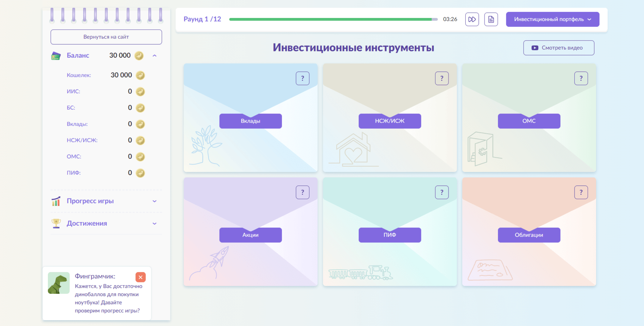Screen dimensions: 644x326
Task: Click the coin icon in ОМС balance row
Action: [x=141, y=157]
